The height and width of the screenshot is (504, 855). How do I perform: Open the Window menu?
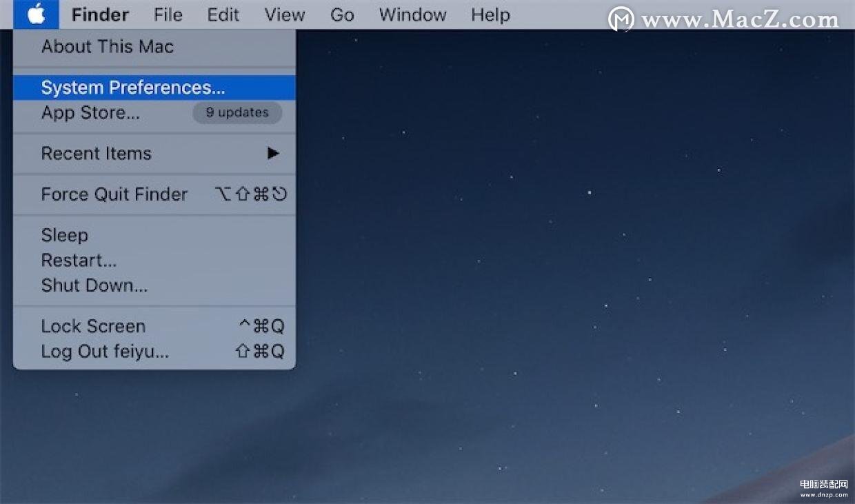[412, 14]
